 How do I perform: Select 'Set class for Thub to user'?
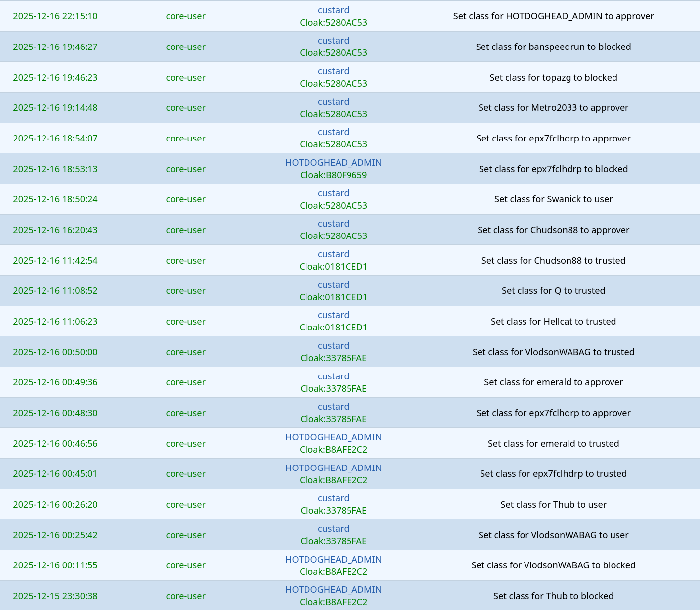553,505
